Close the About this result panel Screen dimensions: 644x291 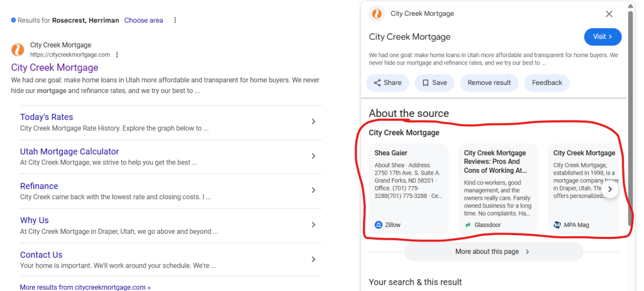point(609,14)
